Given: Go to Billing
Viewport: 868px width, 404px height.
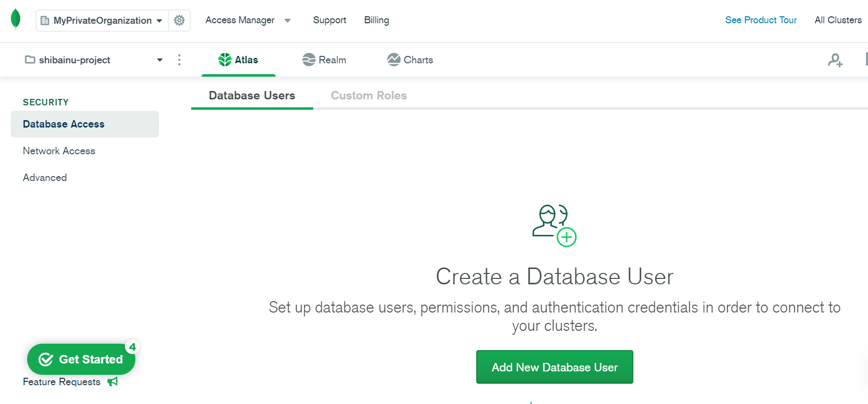Looking at the screenshot, I should coord(376,20).
